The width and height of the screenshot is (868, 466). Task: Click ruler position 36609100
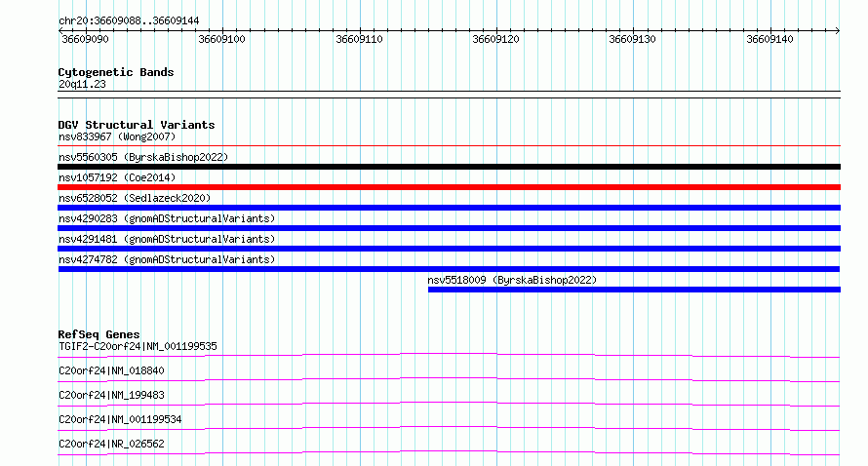pyautogui.click(x=221, y=39)
